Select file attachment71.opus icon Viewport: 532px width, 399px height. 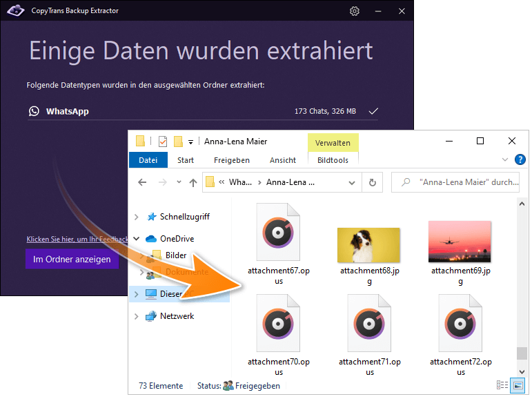click(369, 323)
